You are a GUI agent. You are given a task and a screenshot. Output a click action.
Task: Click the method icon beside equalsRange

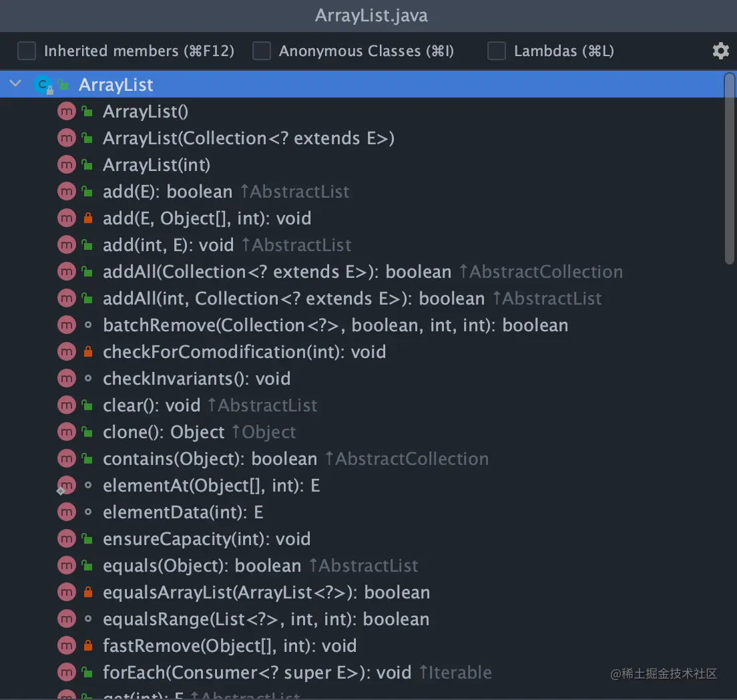click(66, 619)
